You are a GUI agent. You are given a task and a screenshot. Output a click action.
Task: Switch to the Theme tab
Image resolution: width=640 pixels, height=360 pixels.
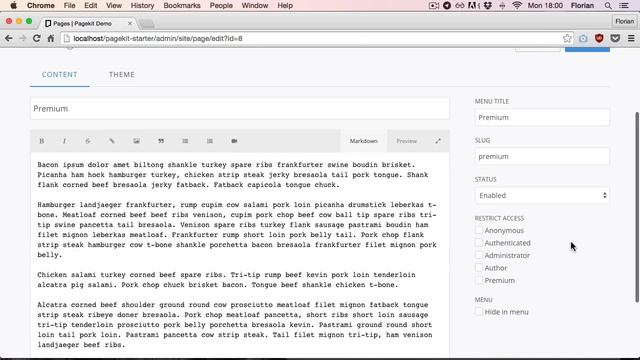point(122,75)
